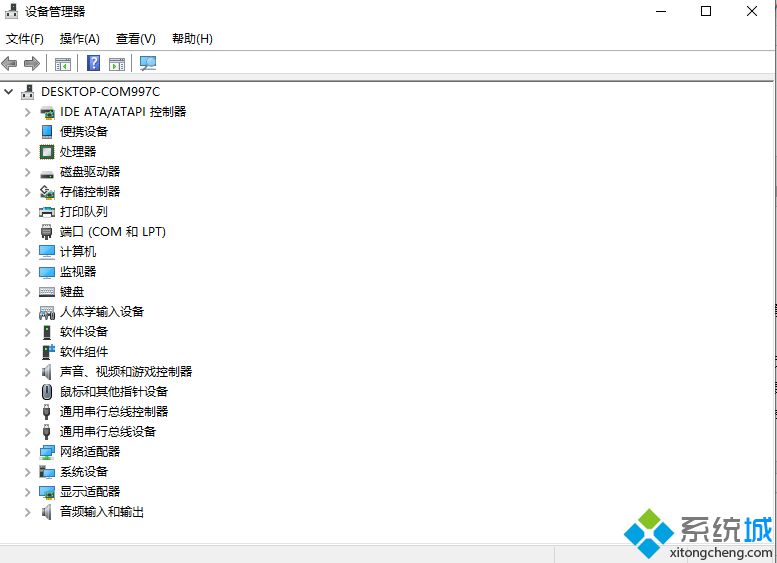Select the 系统设备 tree item
The image size is (777, 563).
(84, 472)
